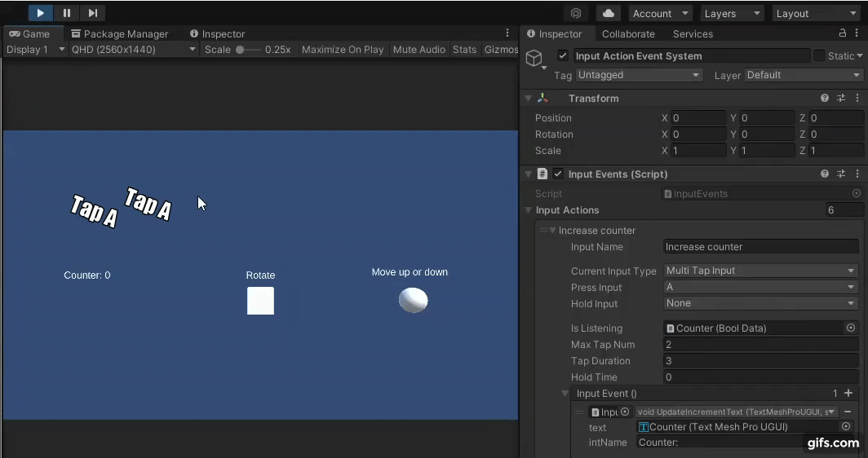Image resolution: width=868 pixels, height=458 pixels.
Task: Open Transform component help icon
Action: [x=825, y=98]
